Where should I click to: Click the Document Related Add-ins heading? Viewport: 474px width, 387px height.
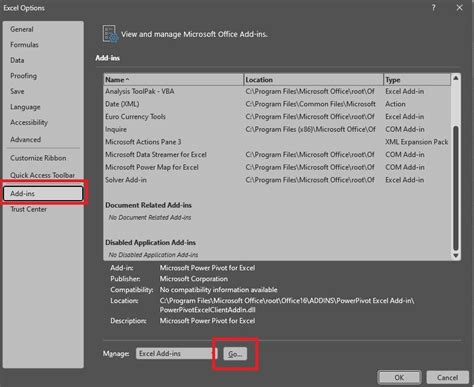(148, 205)
